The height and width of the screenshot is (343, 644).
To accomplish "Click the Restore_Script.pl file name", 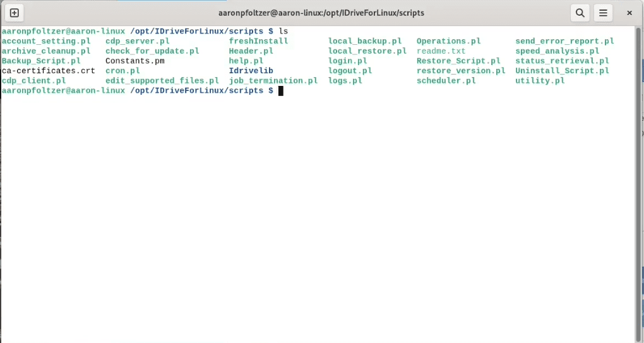I will pyautogui.click(x=459, y=61).
